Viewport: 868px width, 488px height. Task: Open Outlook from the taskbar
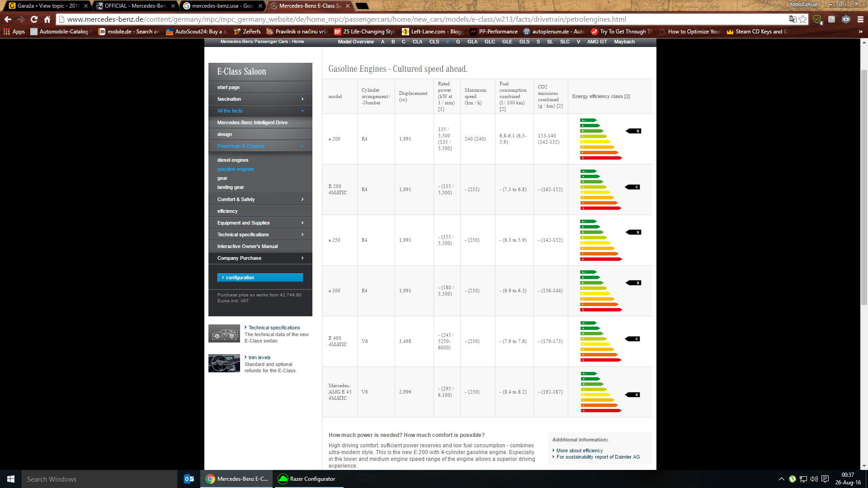pos(189,479)
